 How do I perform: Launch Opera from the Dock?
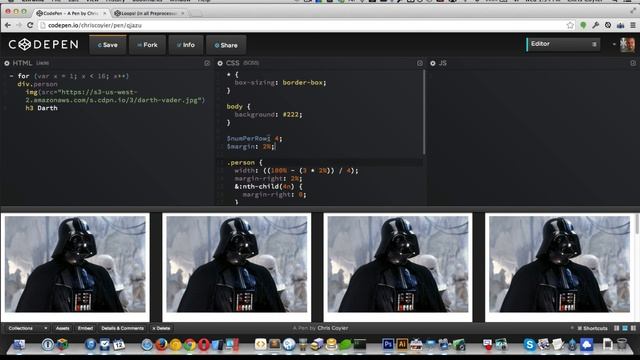(204, 345)
